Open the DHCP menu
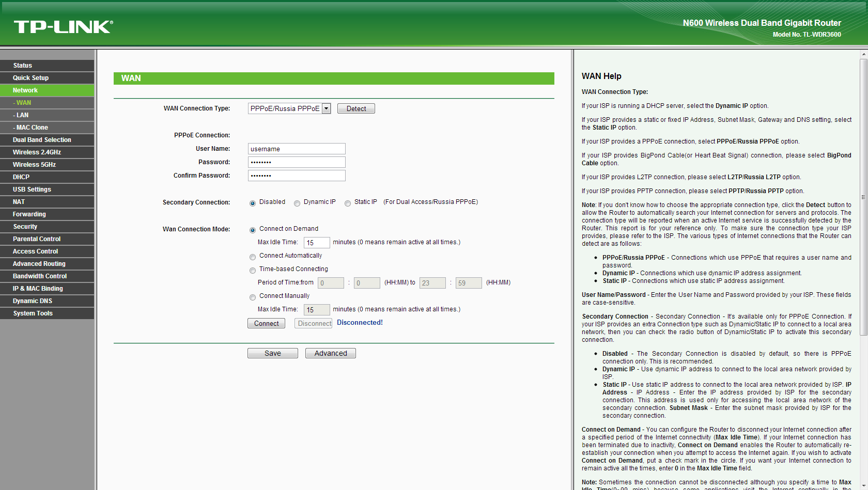The width and height of the screenshot is (868, 490). point(47,177)
